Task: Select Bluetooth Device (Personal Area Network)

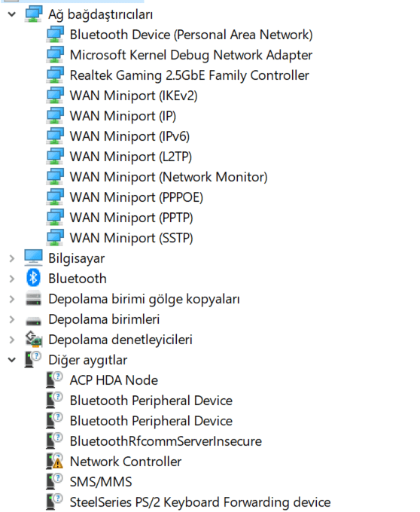Action: pyautogui.click(x=191, y=35)
